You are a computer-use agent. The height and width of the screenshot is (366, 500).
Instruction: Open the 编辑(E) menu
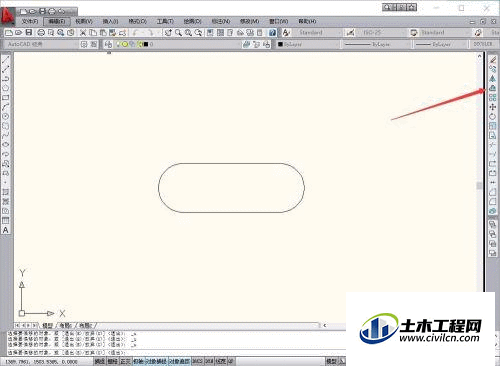[57, 21]
